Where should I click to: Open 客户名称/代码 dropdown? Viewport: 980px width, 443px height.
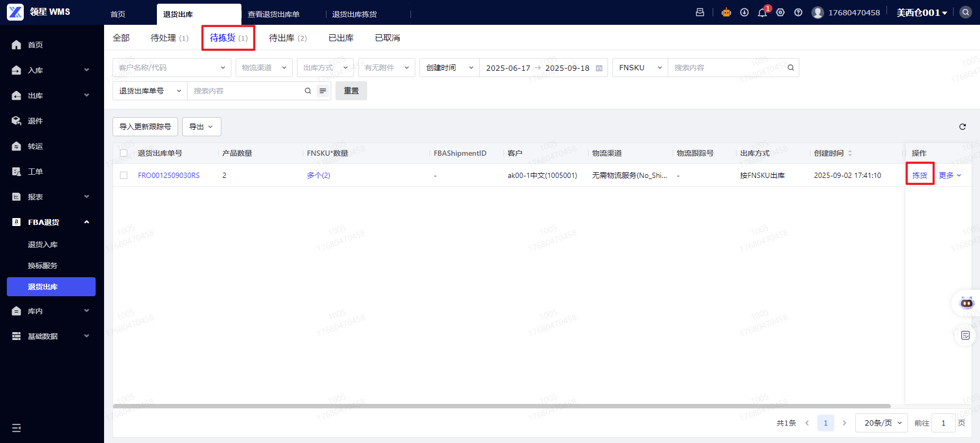[172, 68]
